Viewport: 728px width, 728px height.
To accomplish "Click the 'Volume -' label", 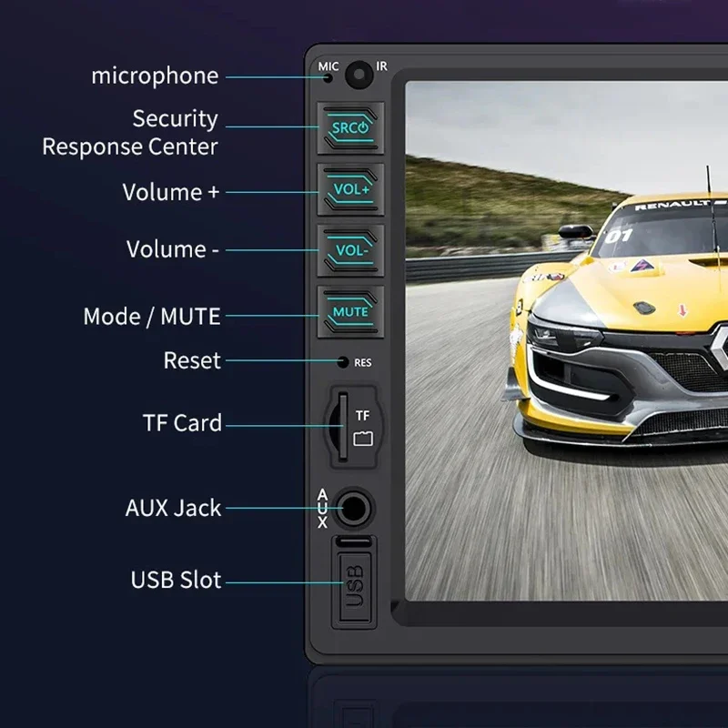I will (x=173, y=249).
